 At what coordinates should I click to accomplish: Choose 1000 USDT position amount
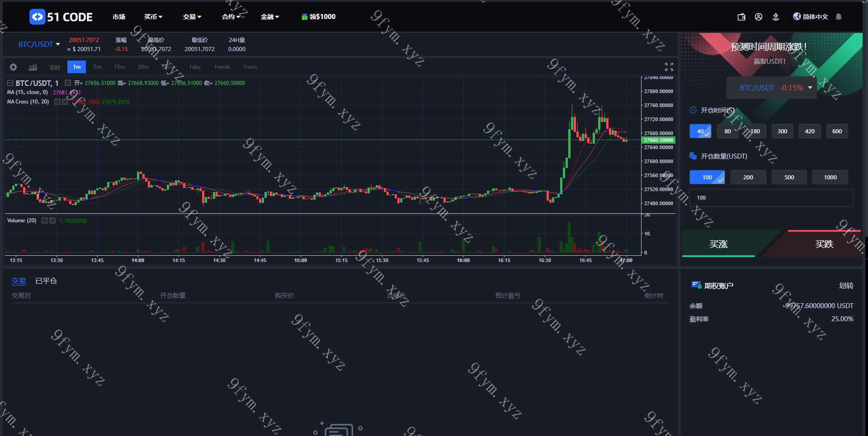[830, 177]
